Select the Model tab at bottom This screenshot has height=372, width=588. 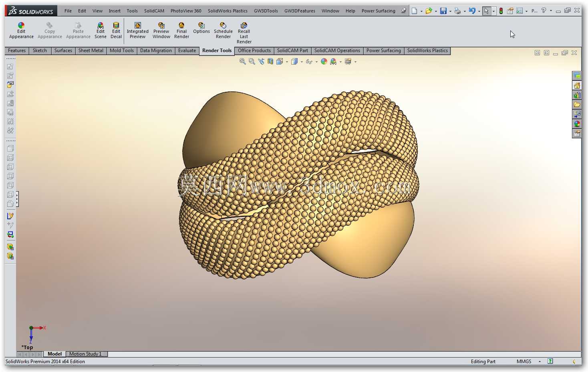pyautogui.click(x=54, y=354)
